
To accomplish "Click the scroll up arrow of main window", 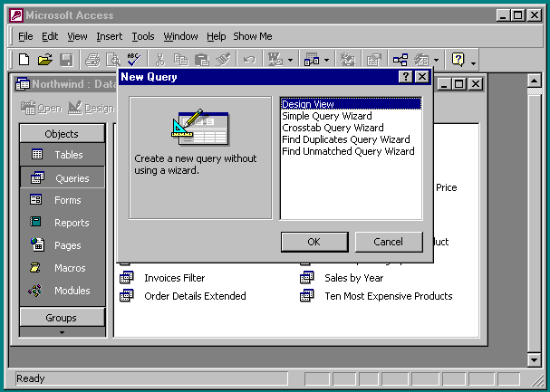I will click(x=534, y=81).
